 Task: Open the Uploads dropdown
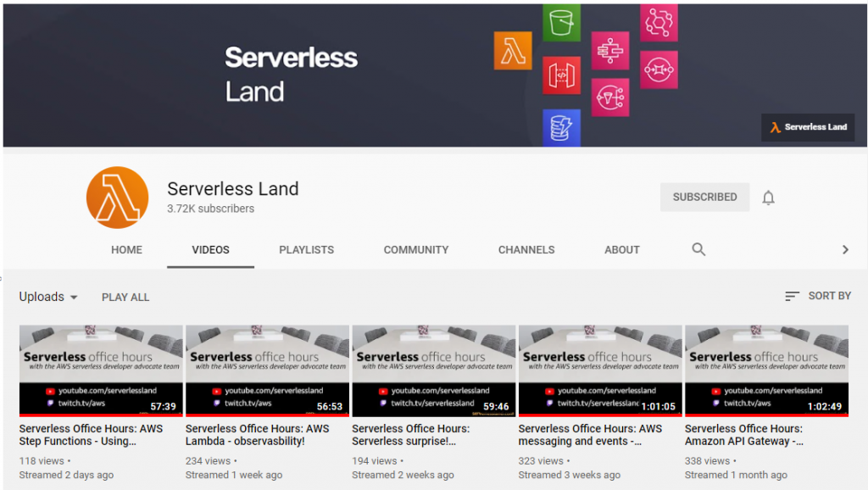[48, 297]
